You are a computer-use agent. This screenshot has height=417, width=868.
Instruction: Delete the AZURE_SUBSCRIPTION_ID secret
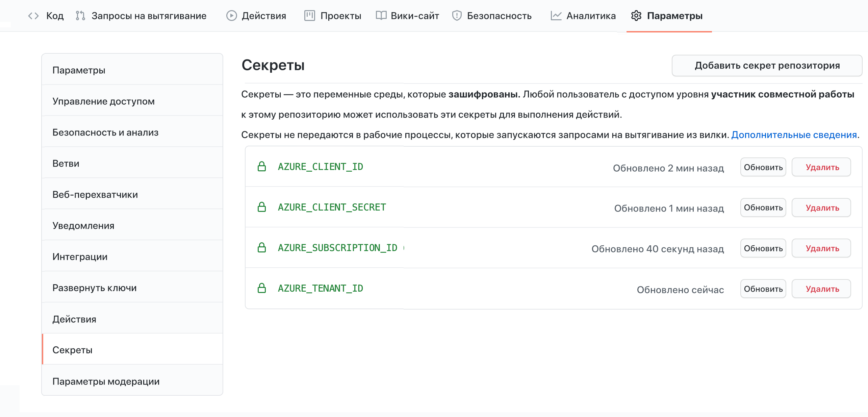tap(821, 248)
